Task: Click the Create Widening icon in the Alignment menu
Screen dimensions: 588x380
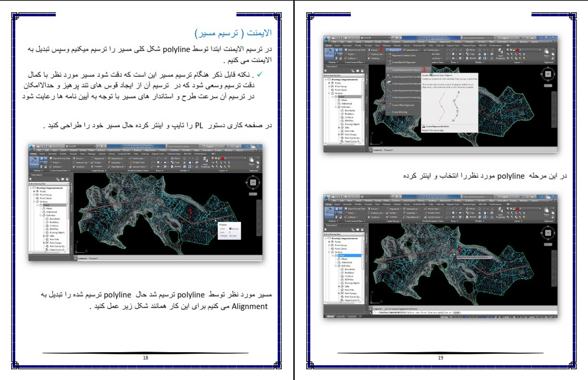Action: (x=389, y=112)
